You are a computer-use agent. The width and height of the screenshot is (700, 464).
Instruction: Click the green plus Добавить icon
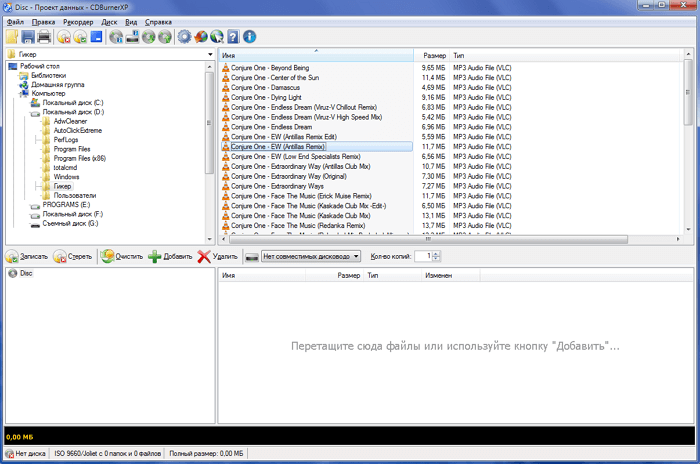coord(154,257)
